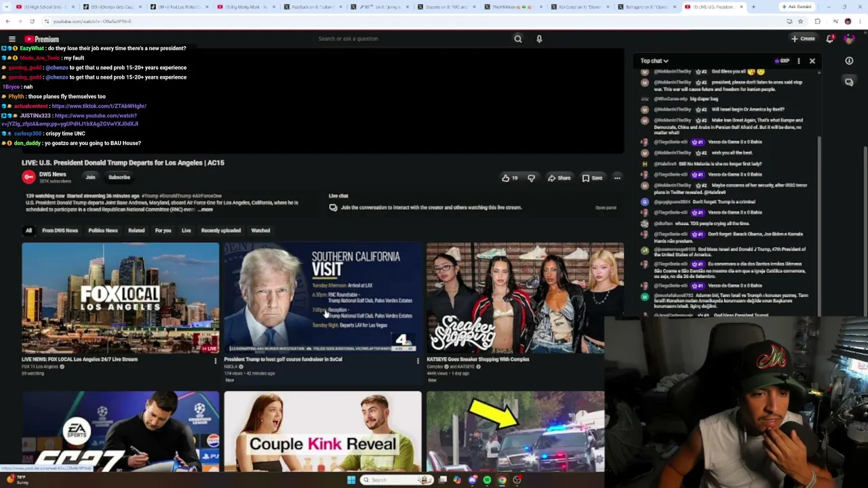Open the tiktok.com link in chat overlay
This screenshot has height=488, width=868.
tap(99, 106)
